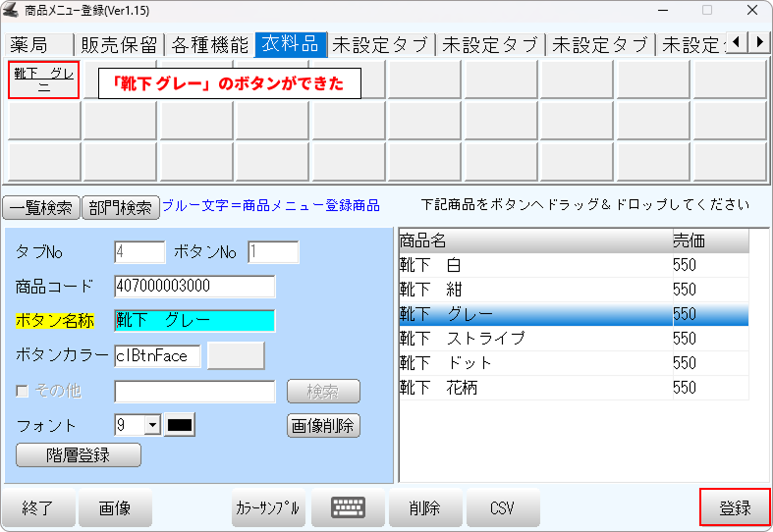Open the カラーサンプル palette

point(269,508)
